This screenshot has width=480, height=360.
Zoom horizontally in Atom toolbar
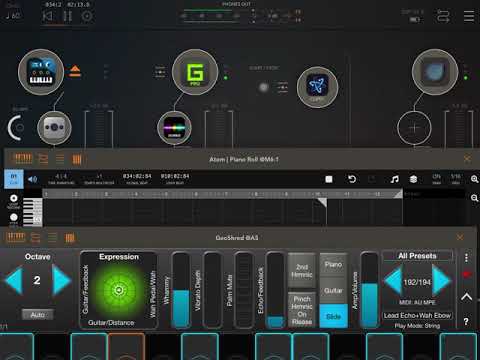tap(474, 179)
